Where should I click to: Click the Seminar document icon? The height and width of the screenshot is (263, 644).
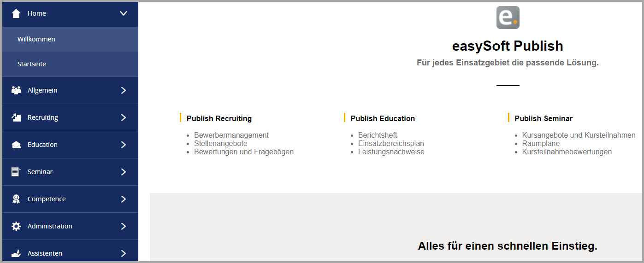pyautogui.click(x=16, y=172)
